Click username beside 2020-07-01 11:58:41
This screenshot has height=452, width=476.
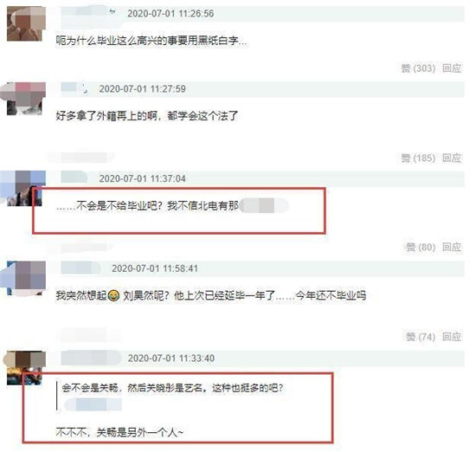[x=80, y=268]
